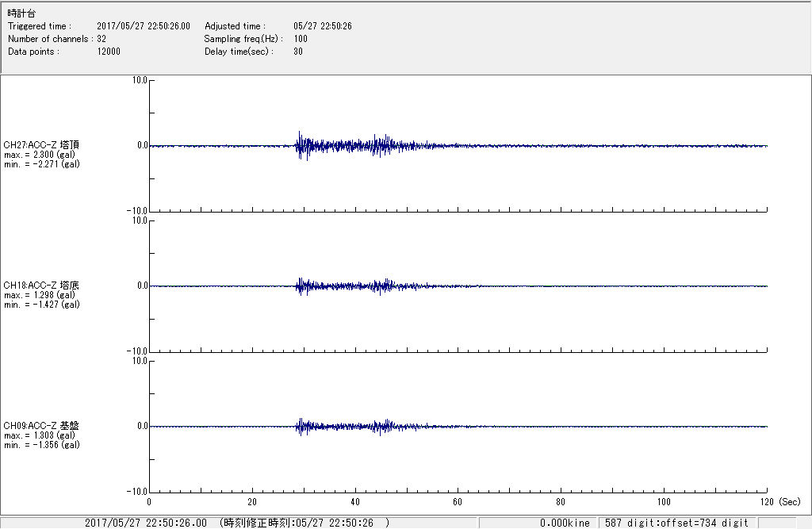Click the digit offset status bar field

click(676, 523)
